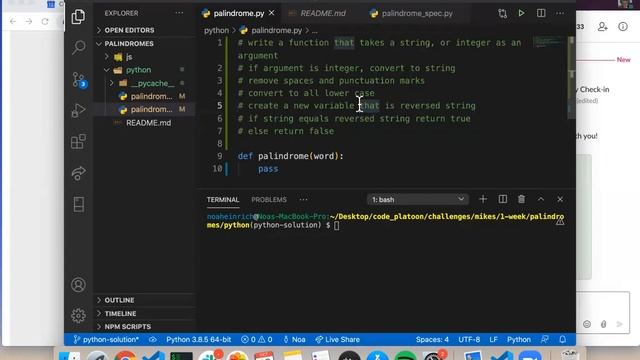Split the terminal panel
This screenshot has height=360, width=640.
pos(502,199)
